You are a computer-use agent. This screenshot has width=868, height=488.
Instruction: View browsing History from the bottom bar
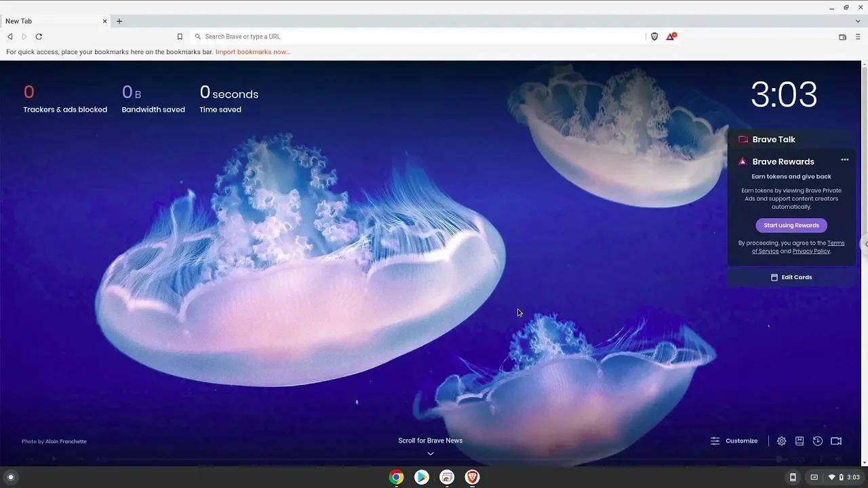818,441
